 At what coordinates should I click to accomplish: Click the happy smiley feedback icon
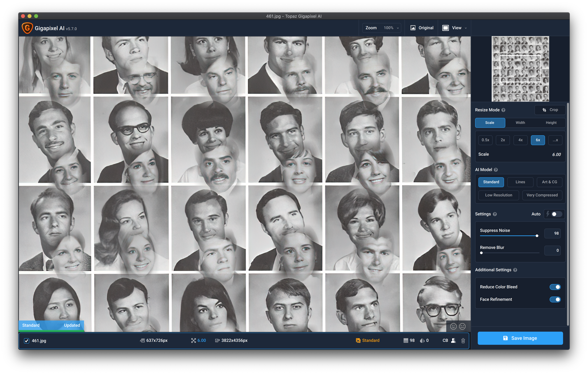[453, 326]
